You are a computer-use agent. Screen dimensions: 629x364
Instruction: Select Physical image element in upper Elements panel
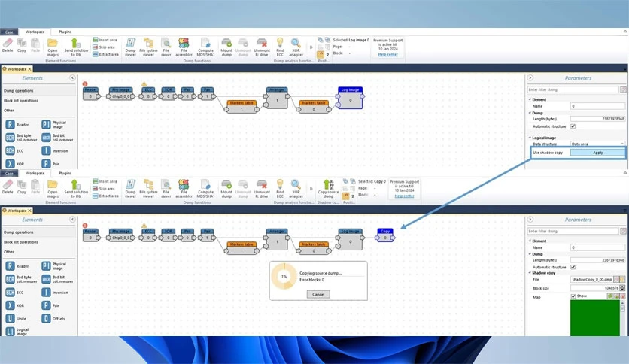(53, 125)
